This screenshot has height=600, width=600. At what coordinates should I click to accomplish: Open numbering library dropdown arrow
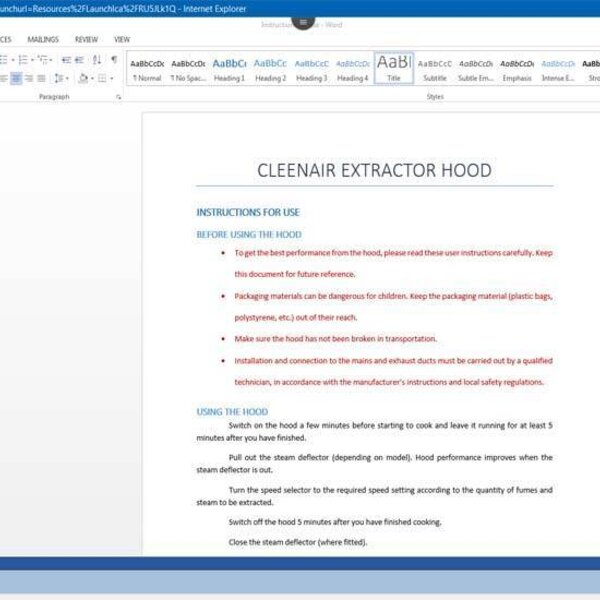tap(33, 60)
